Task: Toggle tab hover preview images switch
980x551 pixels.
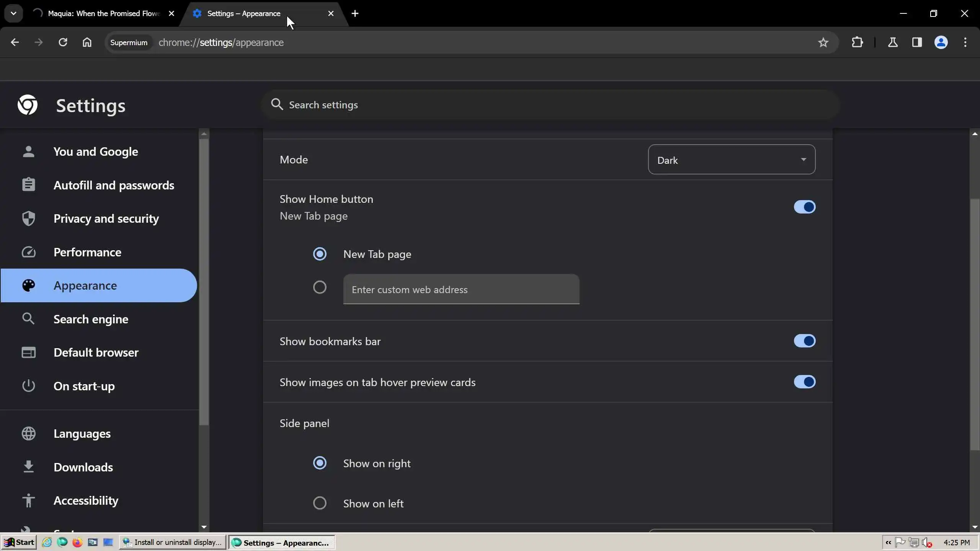Action: [804, 382]
